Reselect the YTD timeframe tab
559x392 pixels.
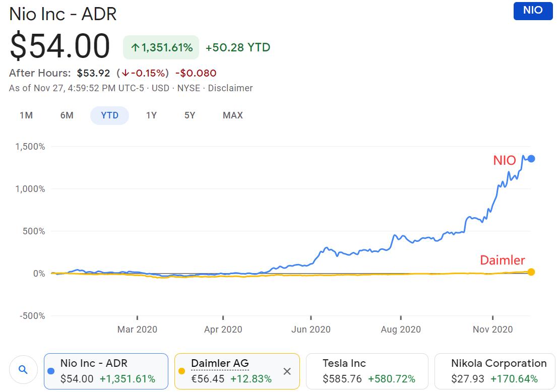pos(109,115)
